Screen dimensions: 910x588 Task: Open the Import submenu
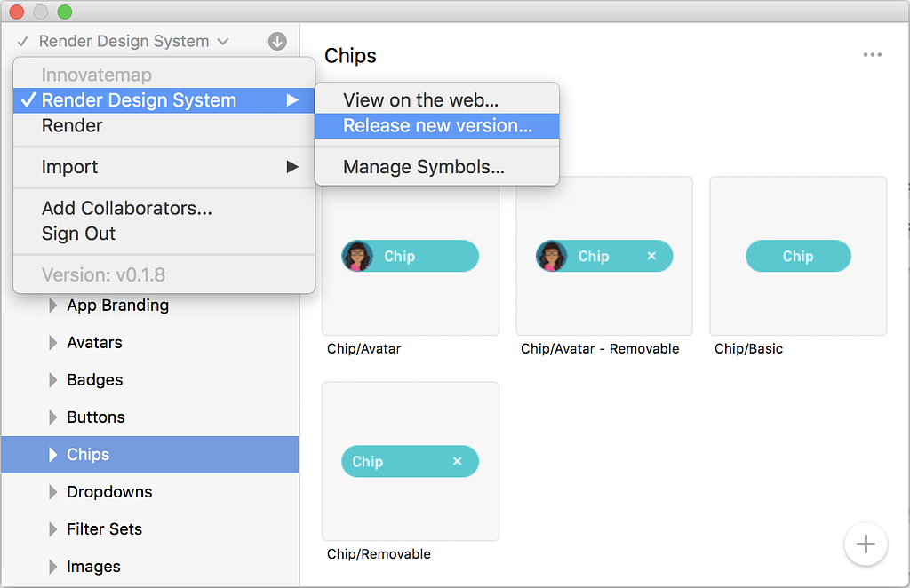coord(164,167)
